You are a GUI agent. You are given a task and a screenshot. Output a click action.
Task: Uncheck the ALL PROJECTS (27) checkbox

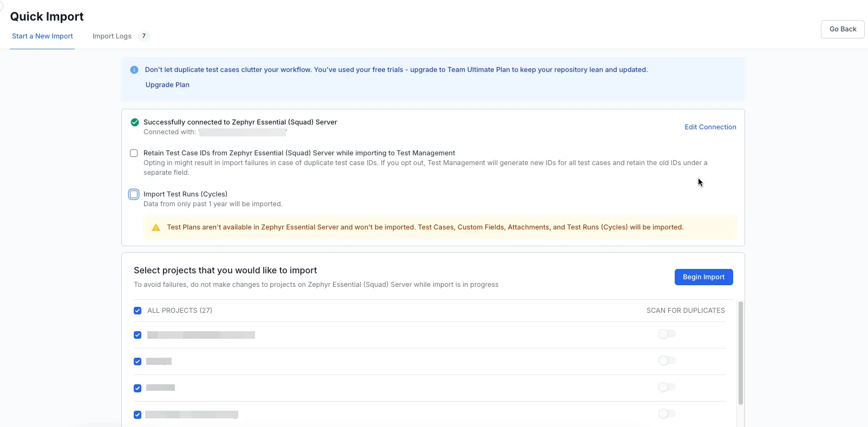click(x=138, y=311)
